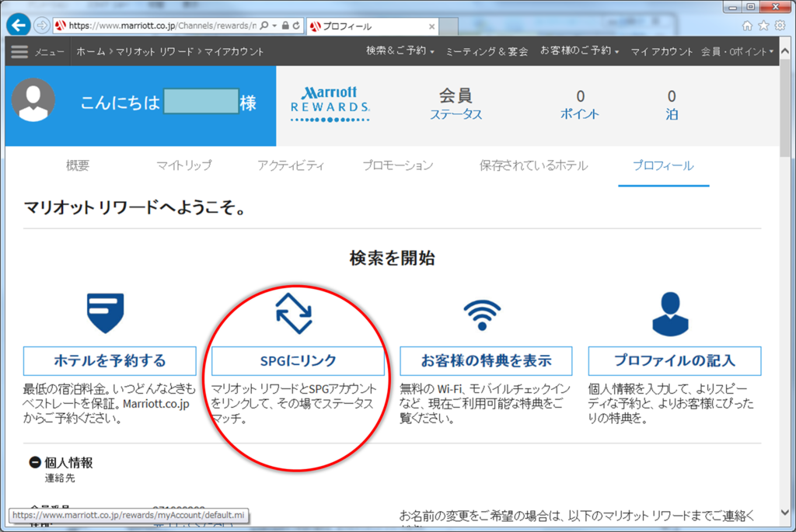796x532 pixels.
Task: Open the browser Tools gear icon
Action: point(780,26)
